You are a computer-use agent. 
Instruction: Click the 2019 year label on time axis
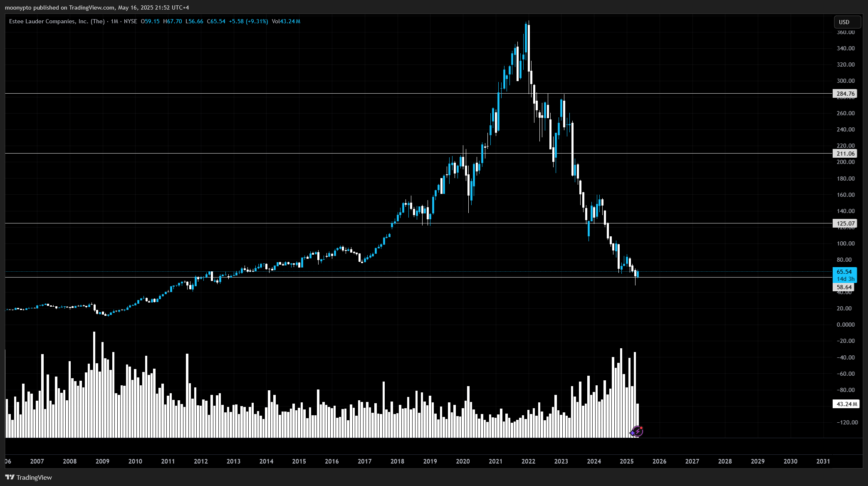(430, 461)
